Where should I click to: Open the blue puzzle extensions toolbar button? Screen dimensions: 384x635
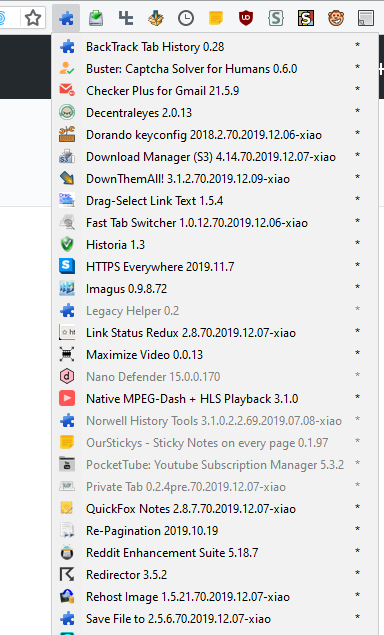[66, 18]
